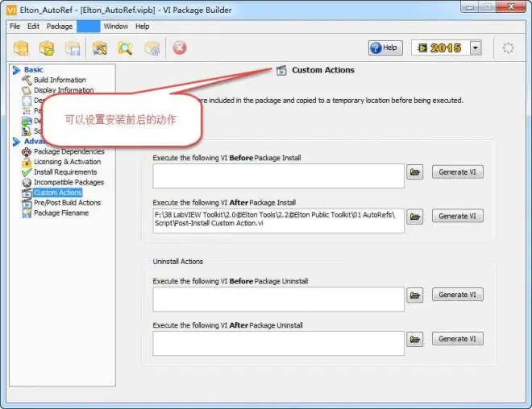Click the Incompatible Packages icon
This screenshot has width=532, height=409.
[27, 183]
